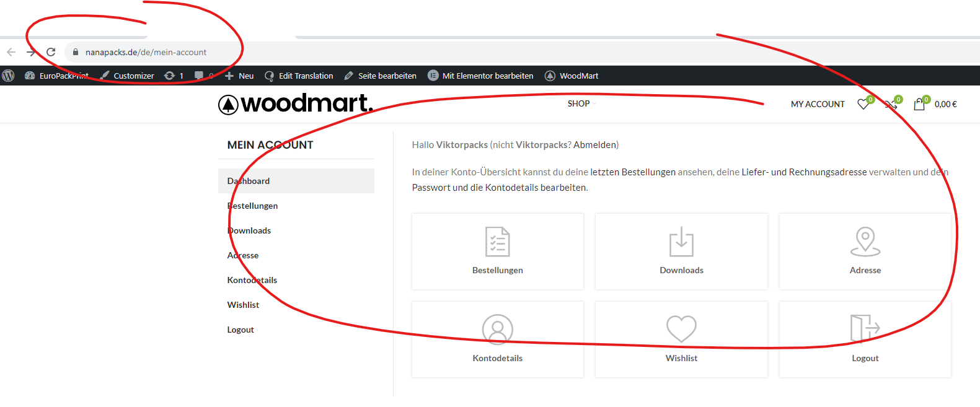Image resolution: width=980 pixels, height=407 pixels.
Task: Click Mit Elementor bearbeiten in admin bar
Action: (x=480, y=76)
